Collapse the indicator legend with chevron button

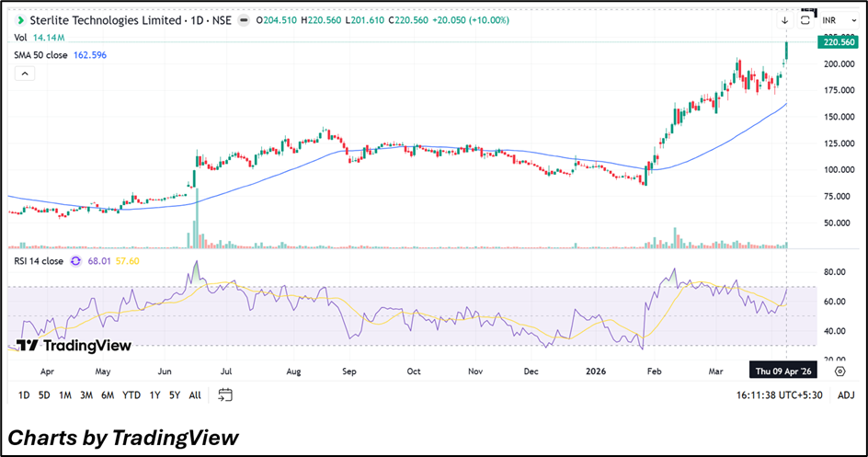click(x=24, y=74)
